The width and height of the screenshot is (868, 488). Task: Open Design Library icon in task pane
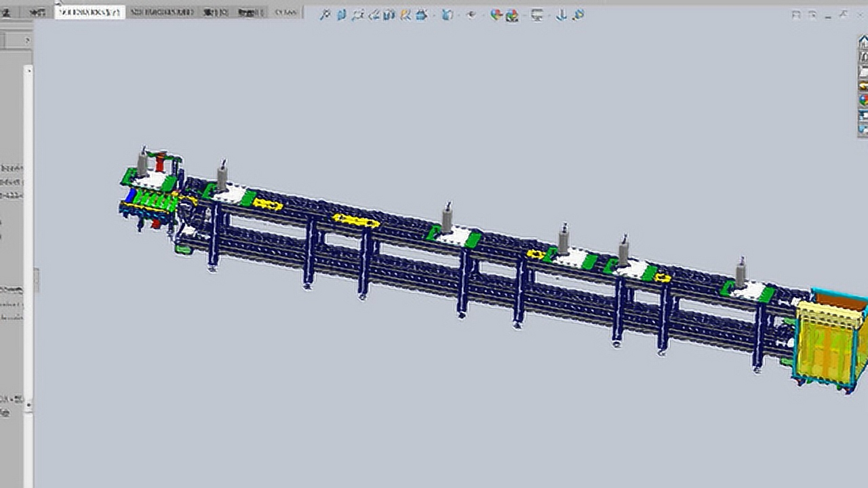coord(863,57)
